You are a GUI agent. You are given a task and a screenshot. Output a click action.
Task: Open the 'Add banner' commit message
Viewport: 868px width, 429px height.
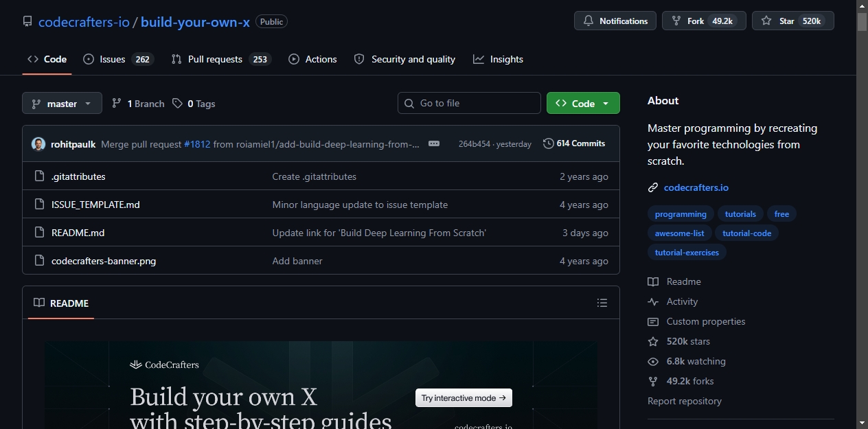click(297, 261)
